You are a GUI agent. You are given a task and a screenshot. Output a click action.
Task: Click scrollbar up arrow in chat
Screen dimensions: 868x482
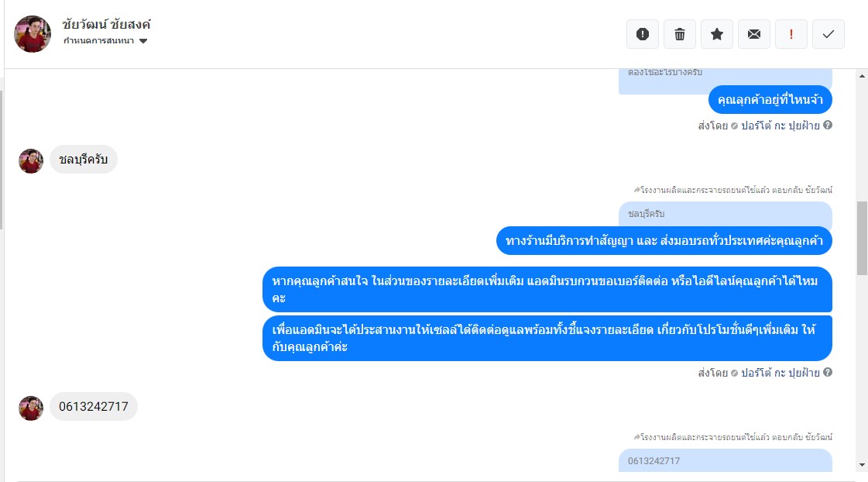(x=862, y=77)
